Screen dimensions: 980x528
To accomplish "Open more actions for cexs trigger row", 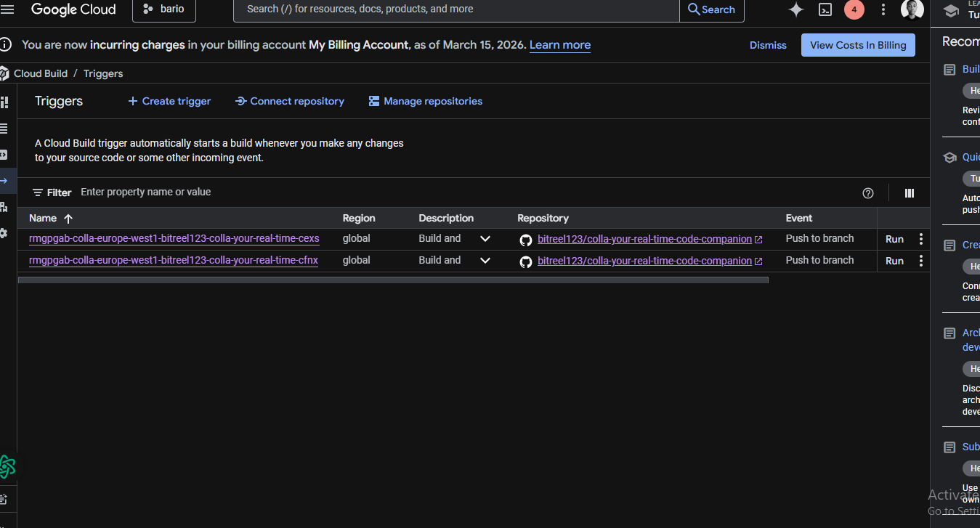I will pos(921,239).
